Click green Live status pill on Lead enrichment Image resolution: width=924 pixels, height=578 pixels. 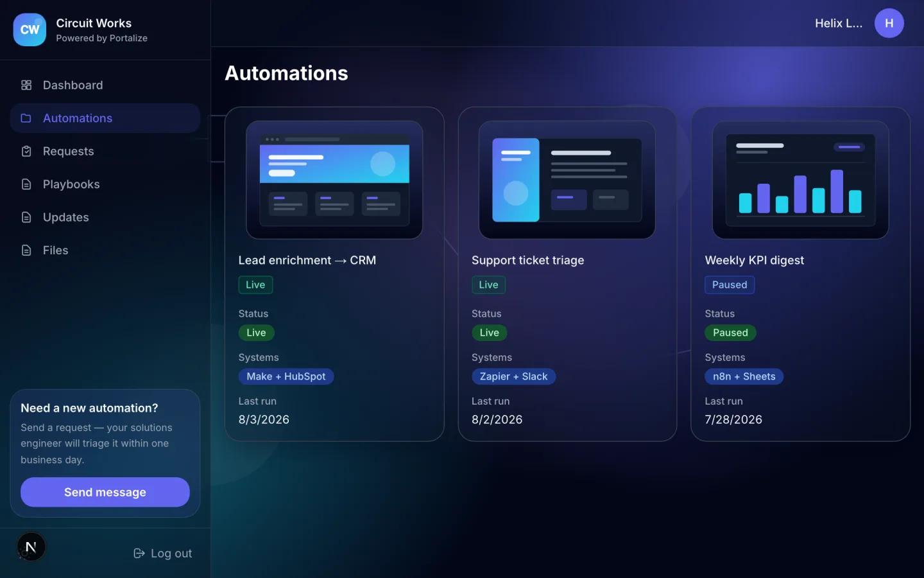pos(256,333)
